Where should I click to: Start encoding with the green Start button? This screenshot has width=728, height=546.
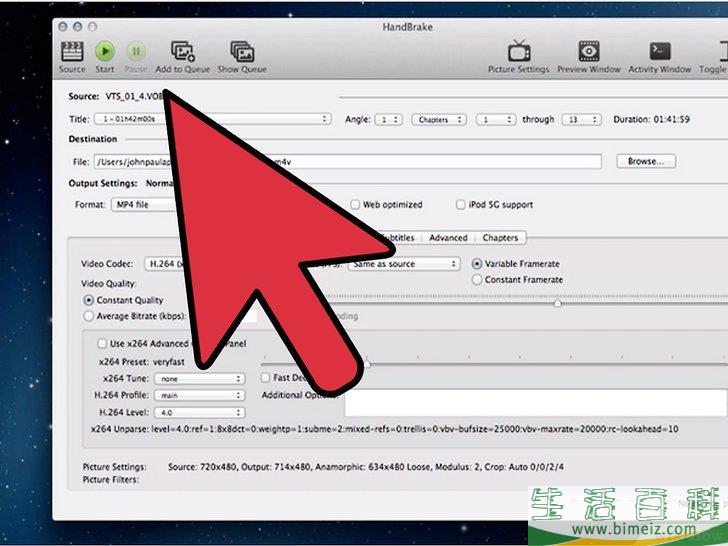tap(105, 51)
